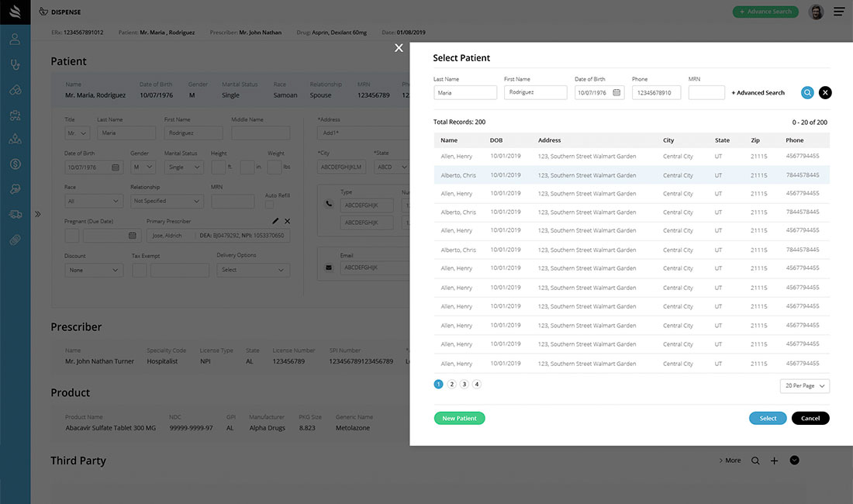Close the Select Patient panel with X
The image size is (853, 504).
click(399, 48)
